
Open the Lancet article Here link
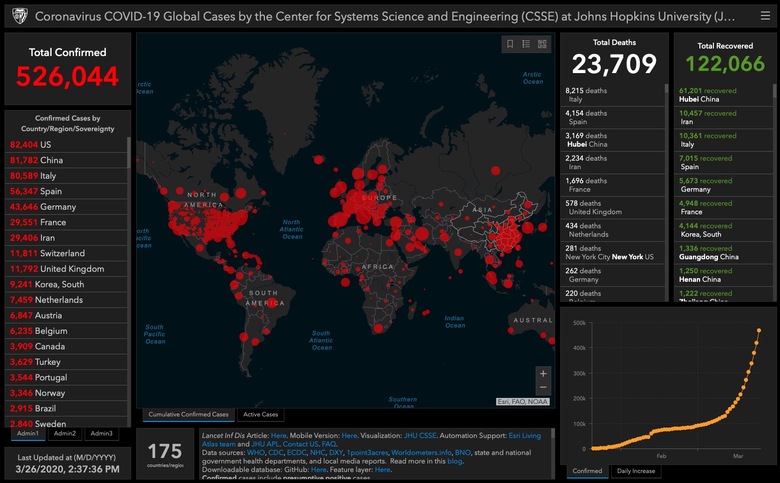coord(278,436)
